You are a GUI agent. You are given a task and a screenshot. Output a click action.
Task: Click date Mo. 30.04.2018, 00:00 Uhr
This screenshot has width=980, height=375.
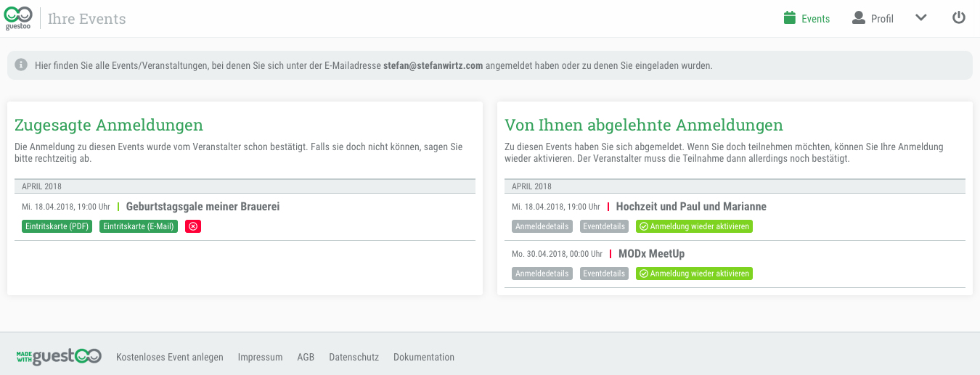click(557, 254)
